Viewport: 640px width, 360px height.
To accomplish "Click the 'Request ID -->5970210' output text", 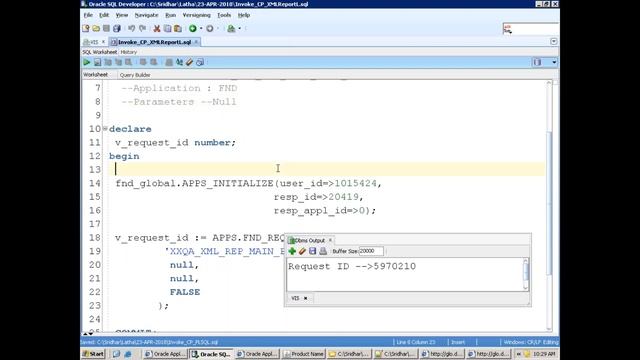I will (352, 267).
